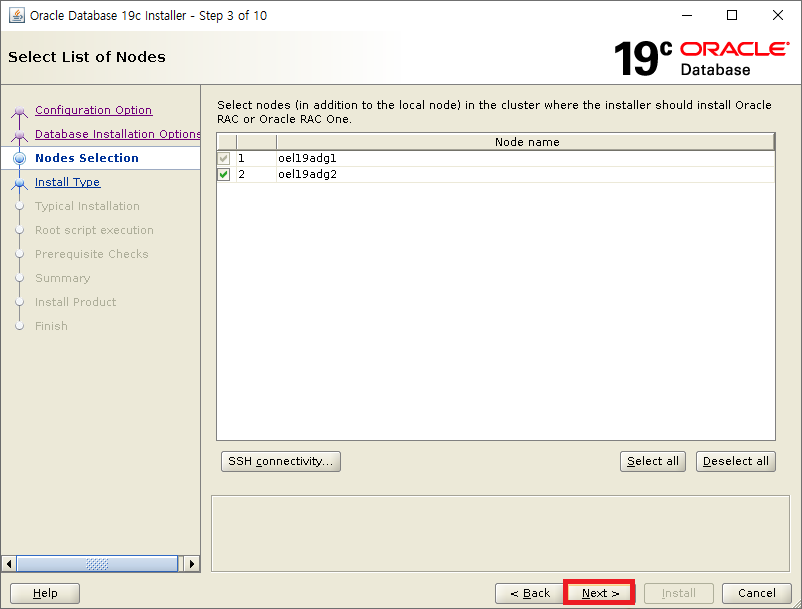Click the Nodes Selection step bullet icon
This screenshot has height=609, width=802.
pyautogui.click(x=19, y=159)
